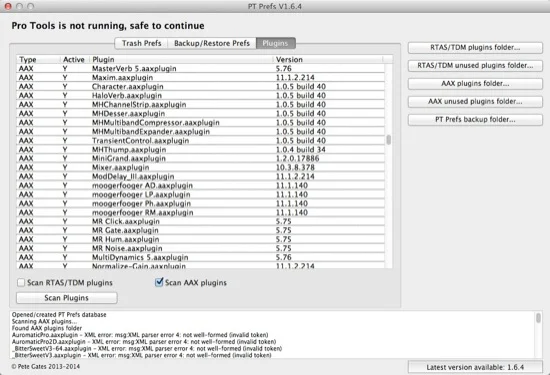Select MR Hum.aaxplugin row

pyautogui.click(x=201, y=239)
